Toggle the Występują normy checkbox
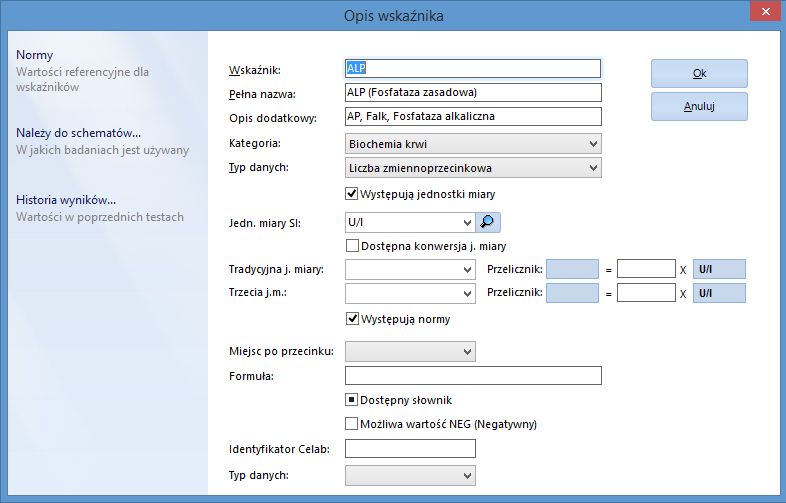 (352, 319)
